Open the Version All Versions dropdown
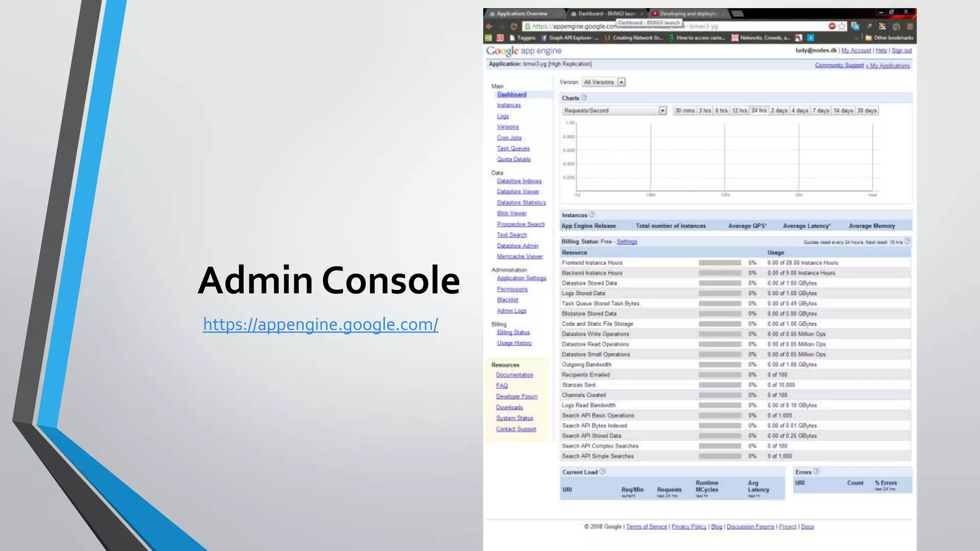Screen dimensions: 980x551 [603, 82]
